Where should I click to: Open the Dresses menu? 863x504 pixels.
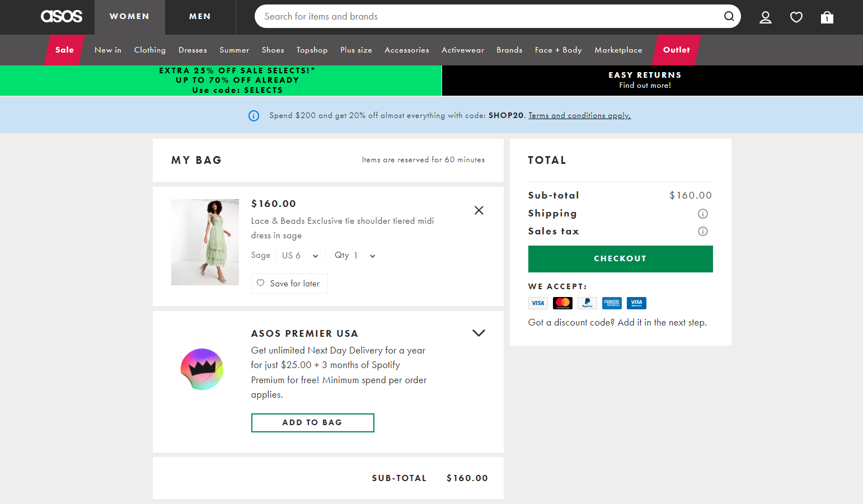193,50
